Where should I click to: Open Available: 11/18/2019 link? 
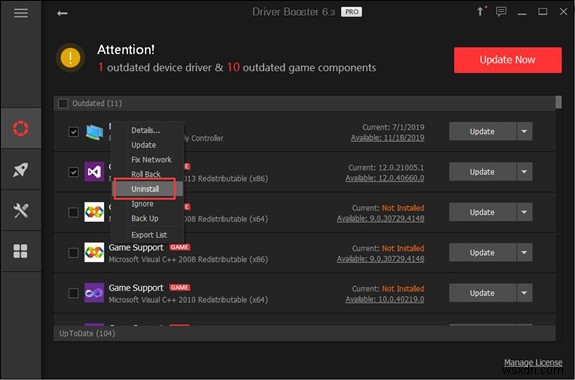tap(388, 138)
